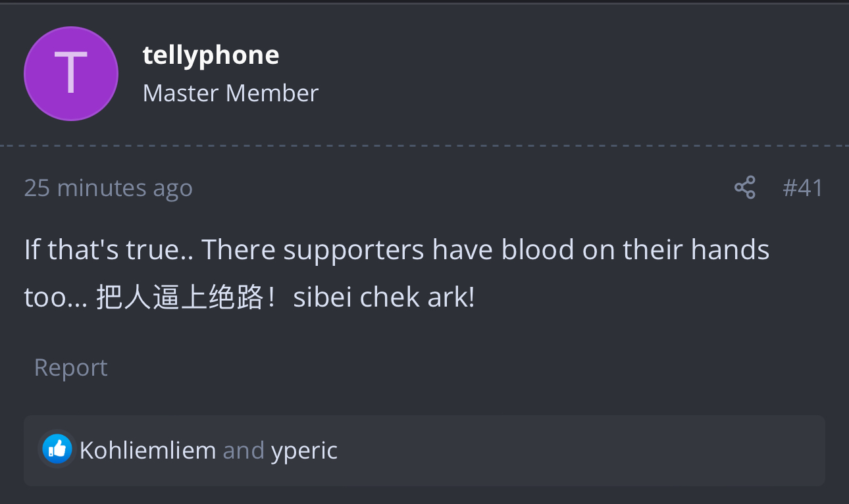Open the tellyphone username profile link
The width and height of the screenshot is (849, 504).
click(211, 55)
